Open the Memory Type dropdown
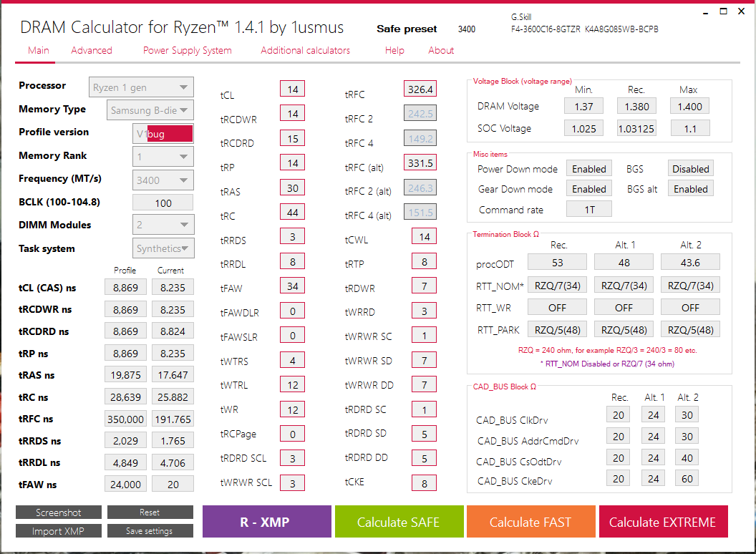This screenshot has width=756, height=554. click(x=150, y=110)
